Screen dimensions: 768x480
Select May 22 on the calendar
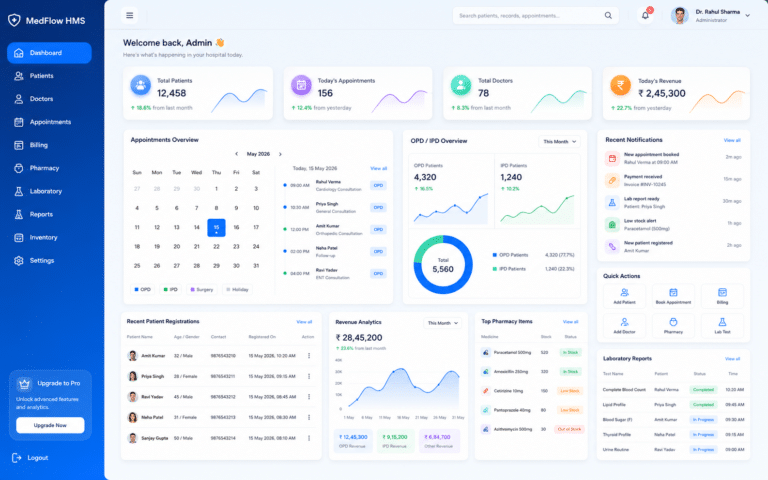click(216, 246)
